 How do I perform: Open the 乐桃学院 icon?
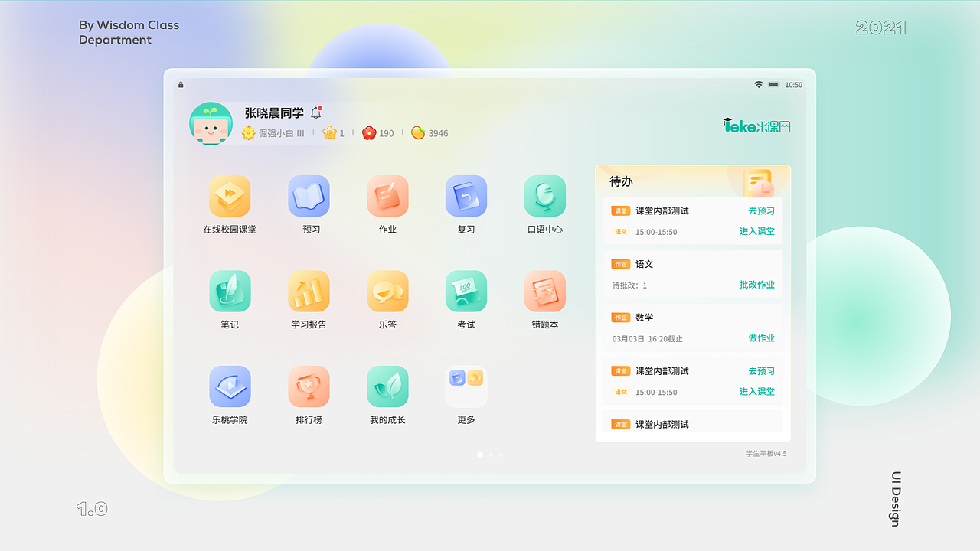click(230, 386)
